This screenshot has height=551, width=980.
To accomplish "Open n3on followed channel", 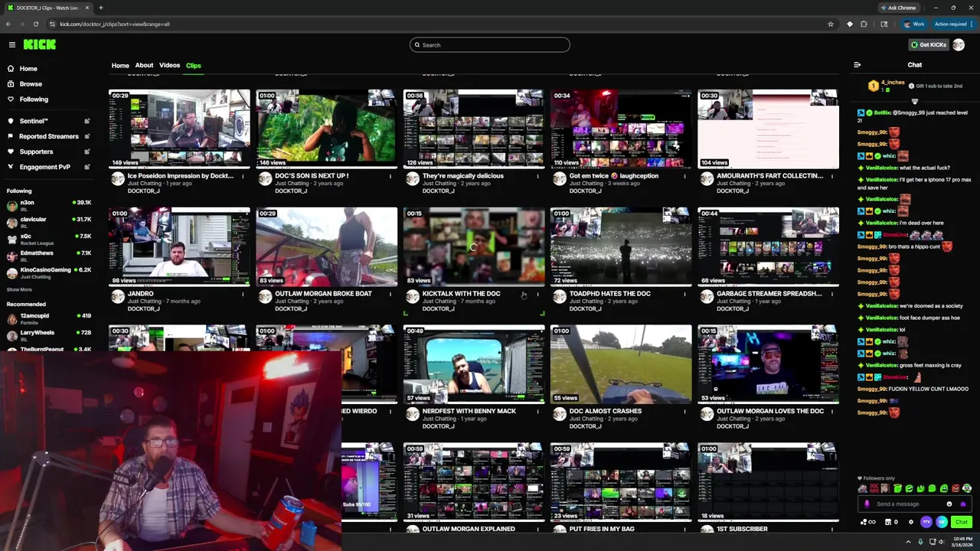I will [49, 205].
